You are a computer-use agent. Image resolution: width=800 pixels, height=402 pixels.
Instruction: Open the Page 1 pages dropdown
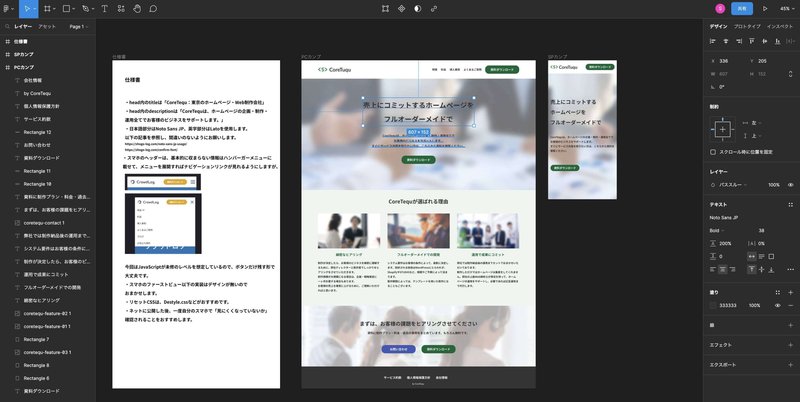point(79,27)
